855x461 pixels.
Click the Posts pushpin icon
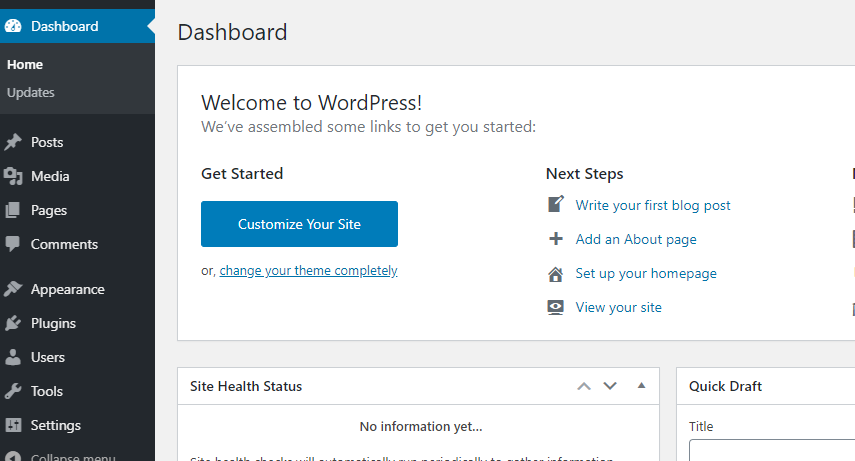tap(13, 142)
